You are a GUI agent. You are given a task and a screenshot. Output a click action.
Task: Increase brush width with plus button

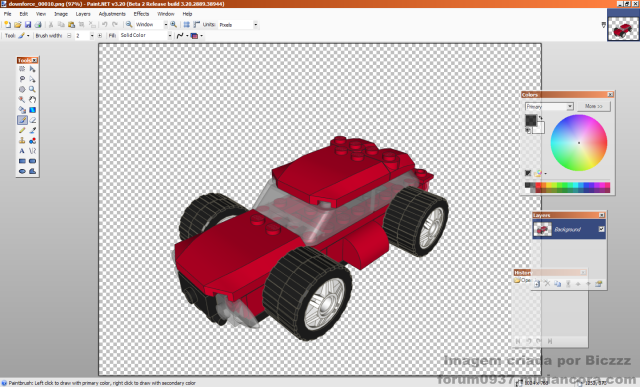[100, 36]
